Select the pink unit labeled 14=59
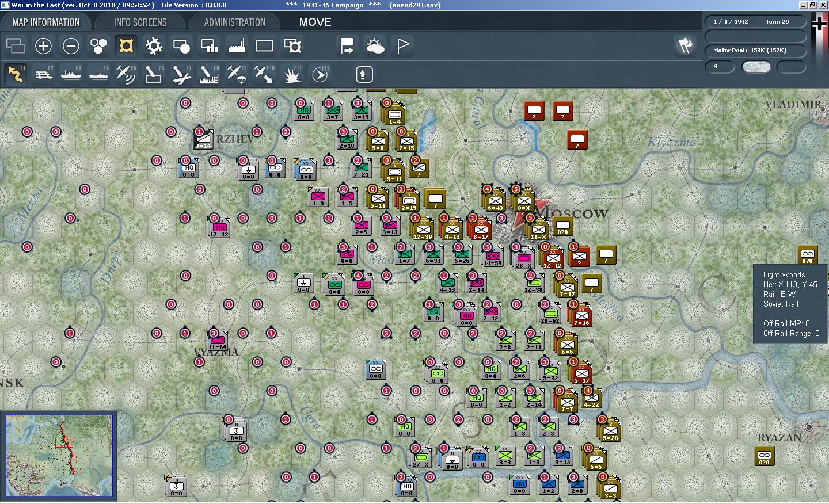This screenshot has width=829, height=504. coord(492,257)
